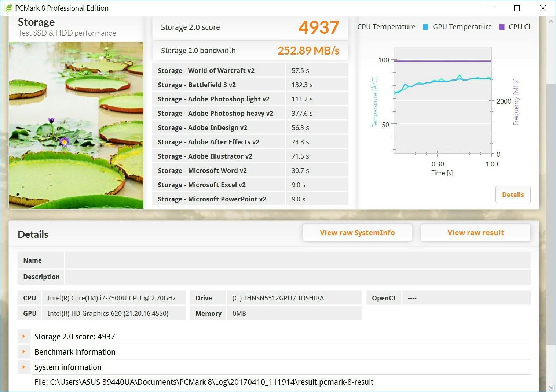Open View raw result
556x392 pixels.
[476, 233]
